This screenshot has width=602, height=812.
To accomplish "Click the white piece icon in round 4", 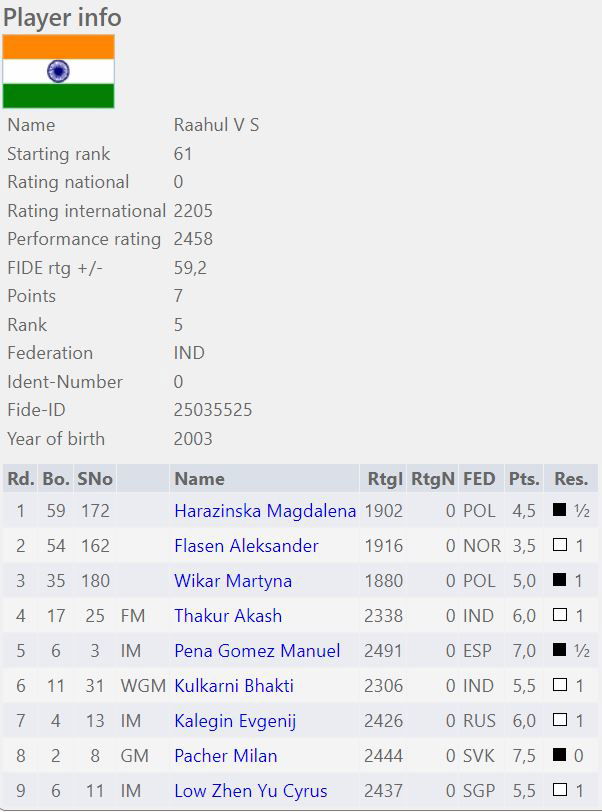I will 560,616.
